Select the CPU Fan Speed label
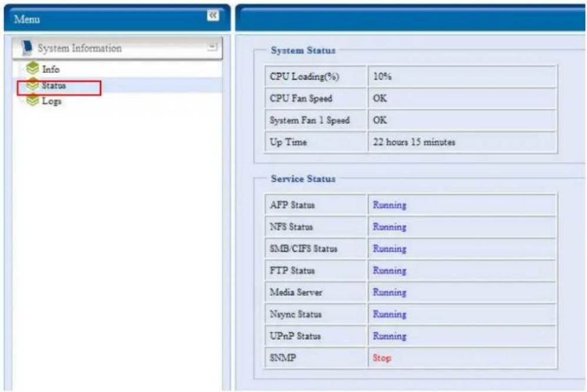 pyautogui.click(x=301, y=98)
